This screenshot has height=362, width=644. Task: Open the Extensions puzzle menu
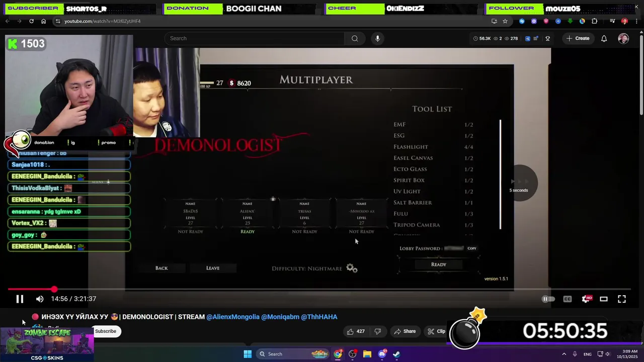(594, 21)
